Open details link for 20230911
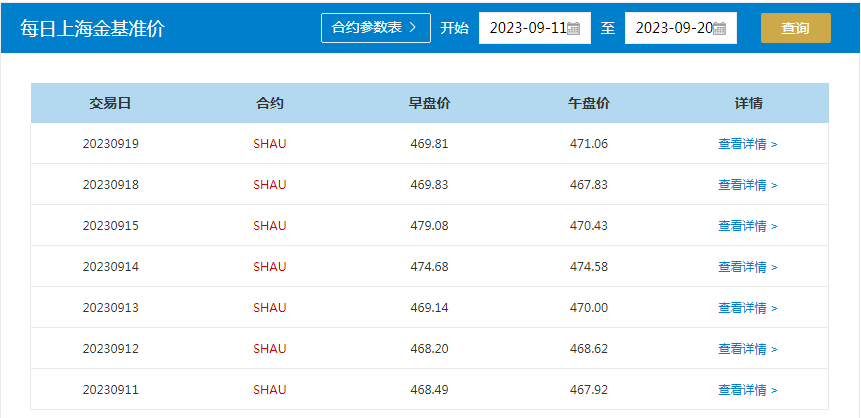Viewport: 861px width, 418px height. point(747,390)
